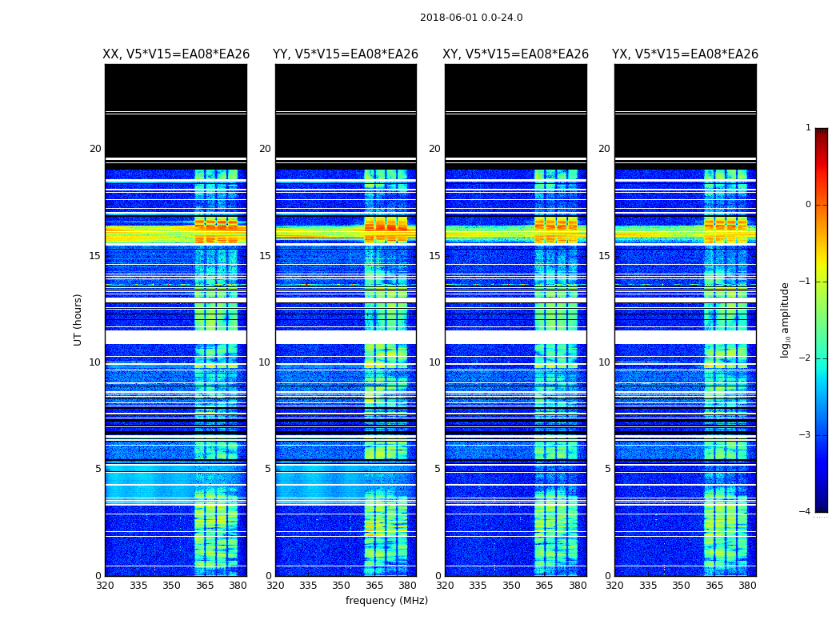Click the log10 amplitude colorbar label
This screenshot has width=840, height=640.
pyautogui.click(x=786, y=319)
